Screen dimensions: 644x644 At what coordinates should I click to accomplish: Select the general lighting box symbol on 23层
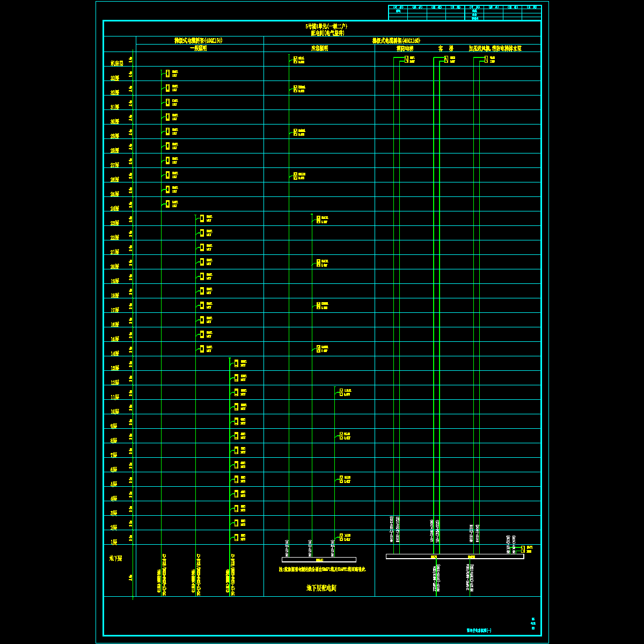tap(202, 218)
